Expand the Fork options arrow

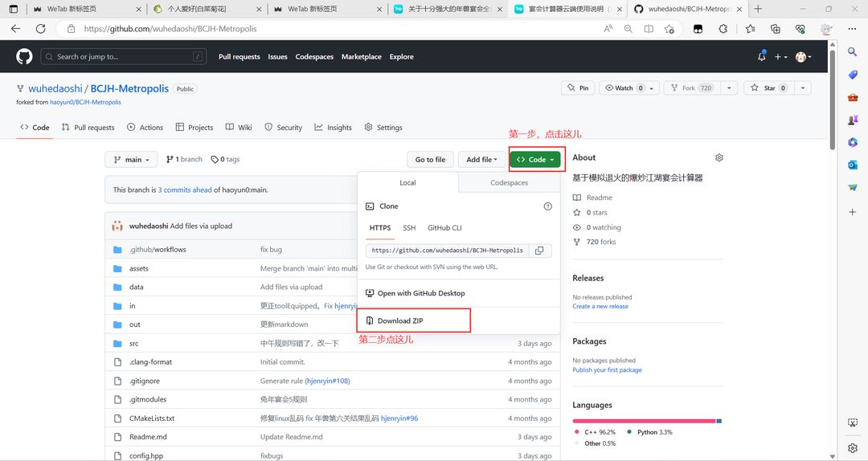pos(729,88)
